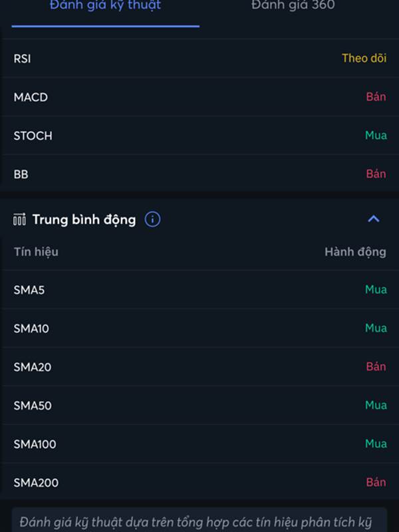The image size is (399, 532).
Task: Open the SMA5 signal row
Action: click(x=199, y=290)
